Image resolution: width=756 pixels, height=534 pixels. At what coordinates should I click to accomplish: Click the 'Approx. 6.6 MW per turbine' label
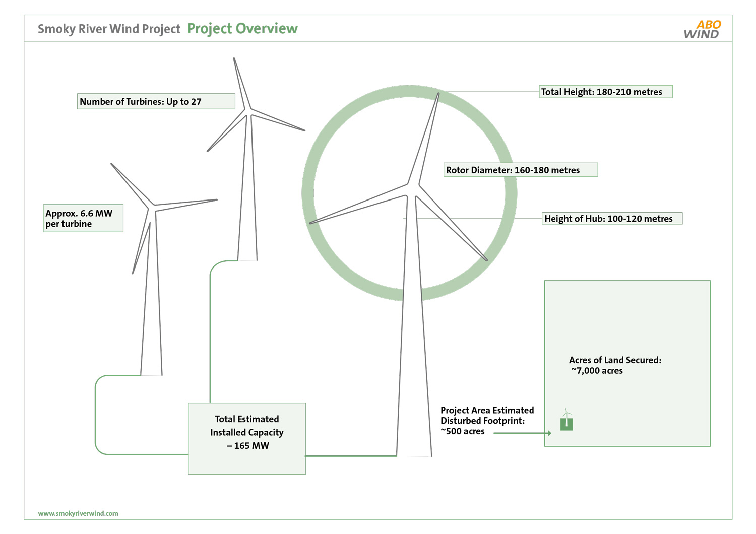click(84, 218)
